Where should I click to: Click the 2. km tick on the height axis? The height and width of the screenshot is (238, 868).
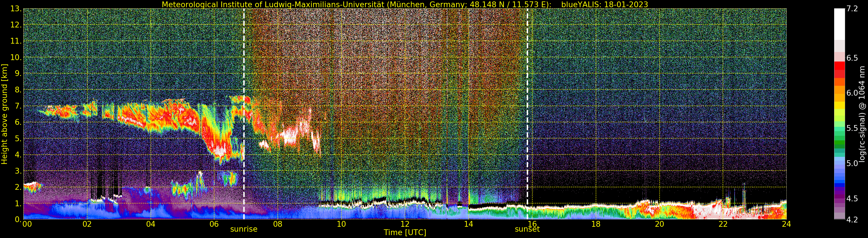pos(18,187)
